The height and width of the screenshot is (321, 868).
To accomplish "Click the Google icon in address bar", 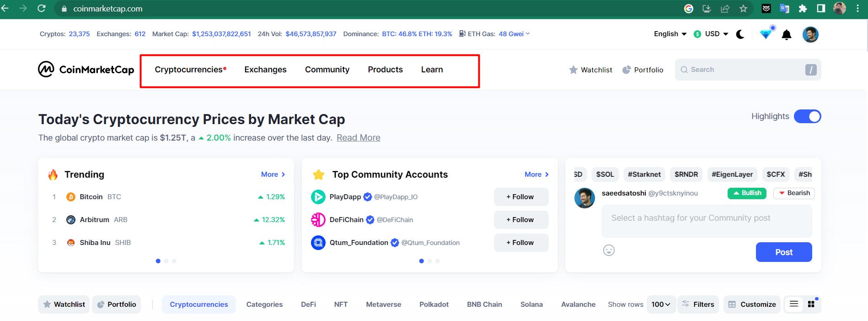I will click(689, 8).
